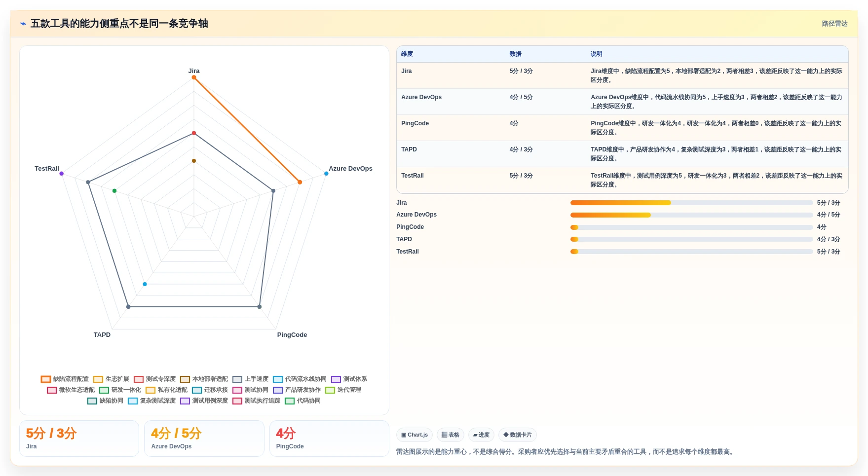Image resolution: width=868 pixels, height=476 pixels.
Task: Click the 4分 value next to PingCode bar
Action: 822,227
